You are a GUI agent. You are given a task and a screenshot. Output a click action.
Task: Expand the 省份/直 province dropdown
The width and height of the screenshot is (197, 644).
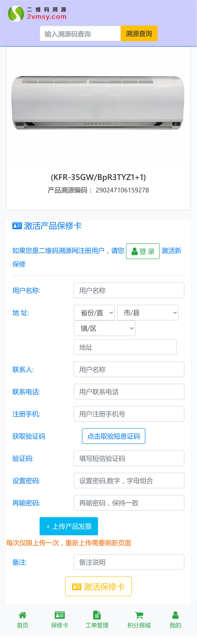coord(94,313)
